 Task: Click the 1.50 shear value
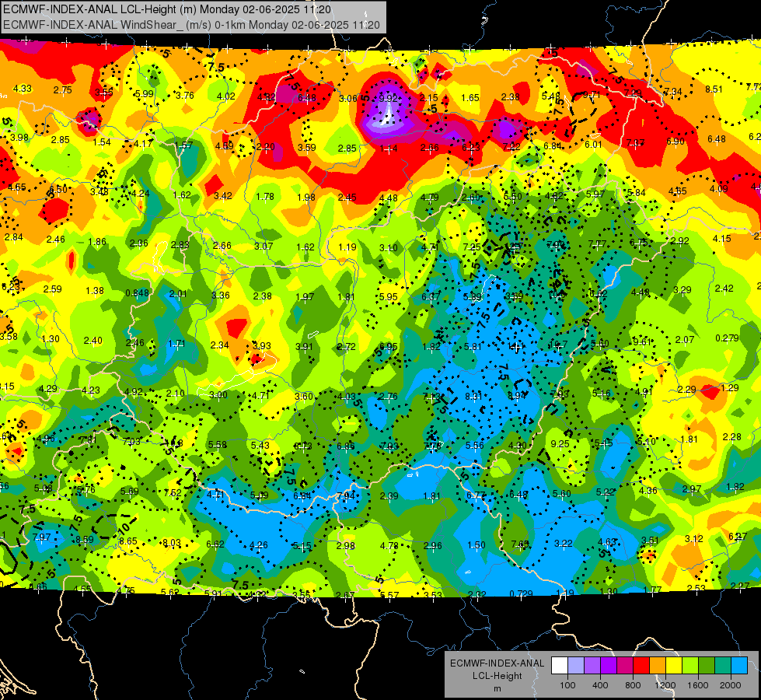[476, 544]
